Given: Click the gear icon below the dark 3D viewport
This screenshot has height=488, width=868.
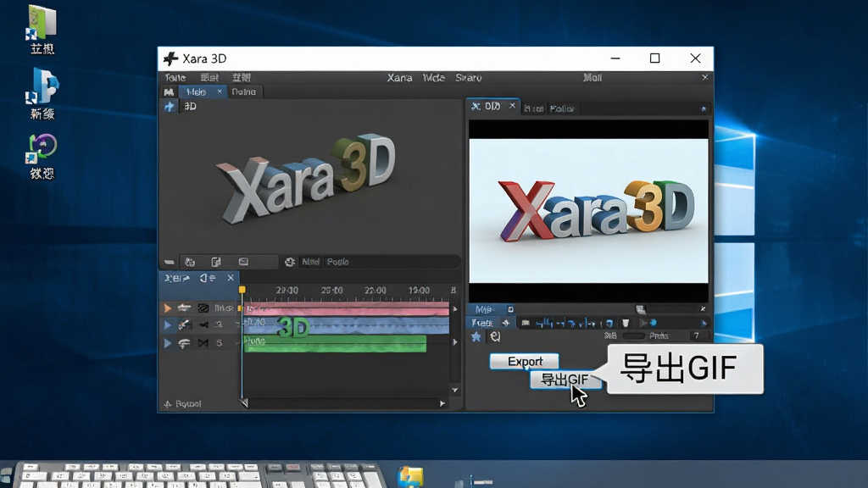Looking at the screenshot, I should coord(290,262).
